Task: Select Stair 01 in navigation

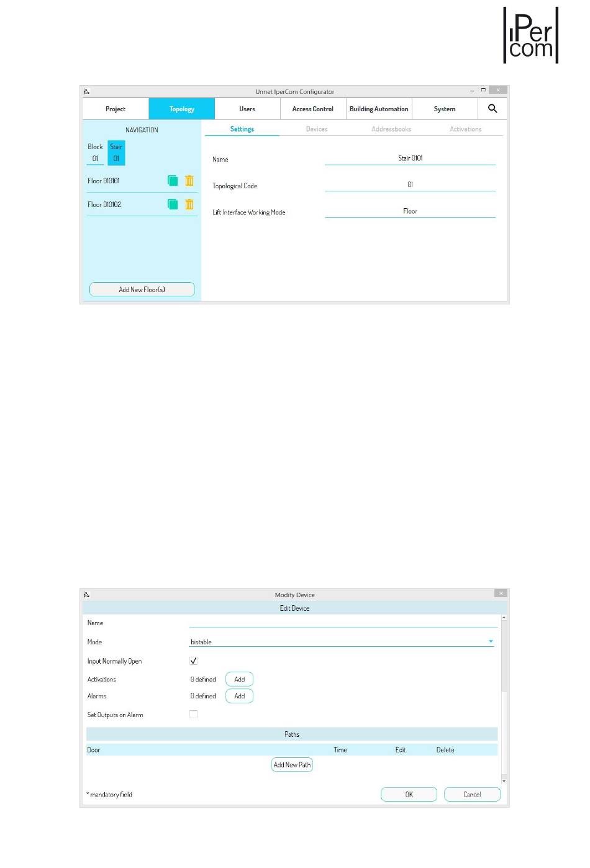Action: point(116,153)
